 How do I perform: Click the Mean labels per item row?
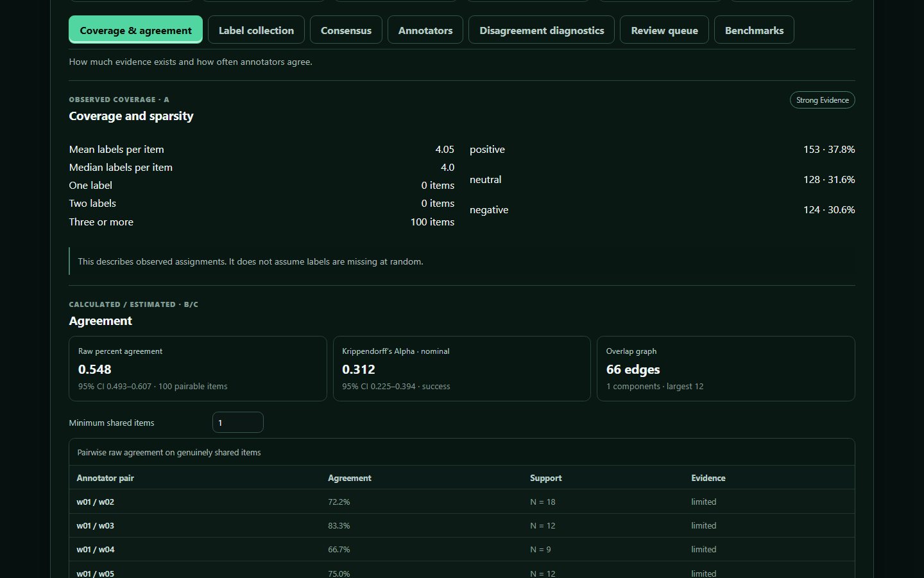tap(262, 149)
